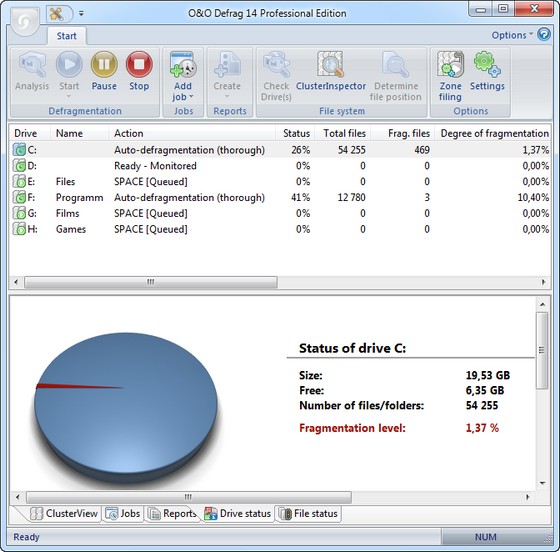Open Settings with green gears icon
560x552 pixels.
(487, 71)
